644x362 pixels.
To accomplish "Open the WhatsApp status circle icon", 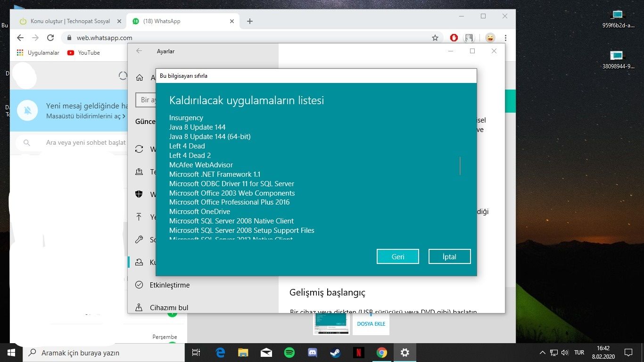I will tap(123, 76).
